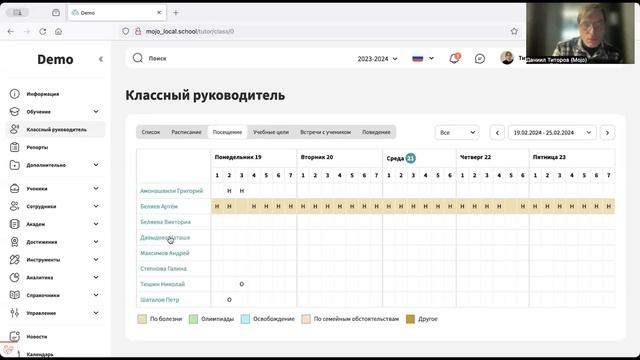Screen dimensions: 640x360
Task: Switch to the Расписание tab
Action: click(186, 132)
